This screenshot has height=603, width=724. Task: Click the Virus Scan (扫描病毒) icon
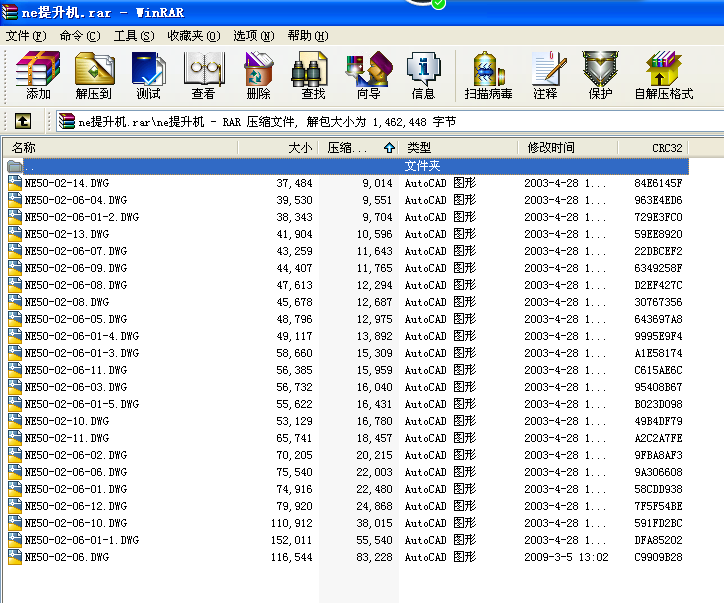[x=488, y=76]
